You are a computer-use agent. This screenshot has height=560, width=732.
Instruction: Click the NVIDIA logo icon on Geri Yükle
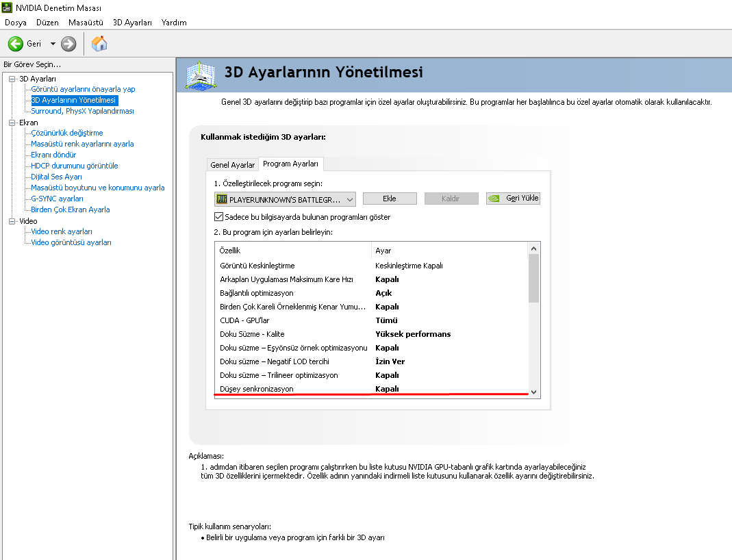(494, 199)
